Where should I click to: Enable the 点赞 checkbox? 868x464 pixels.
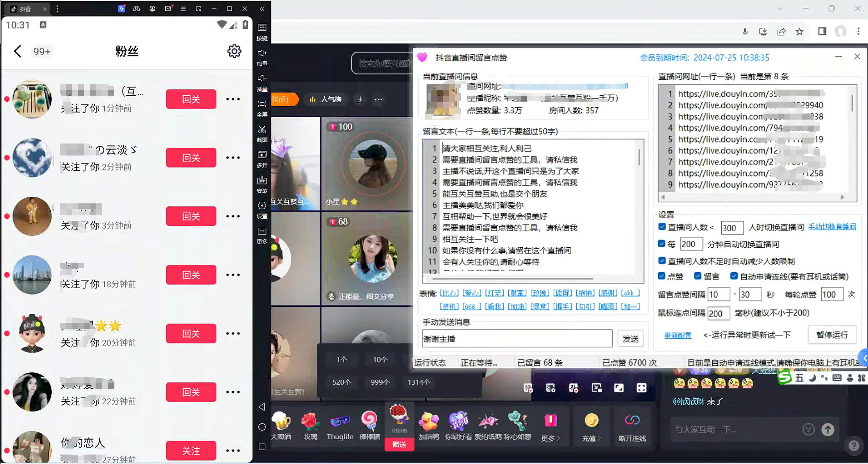661,276
